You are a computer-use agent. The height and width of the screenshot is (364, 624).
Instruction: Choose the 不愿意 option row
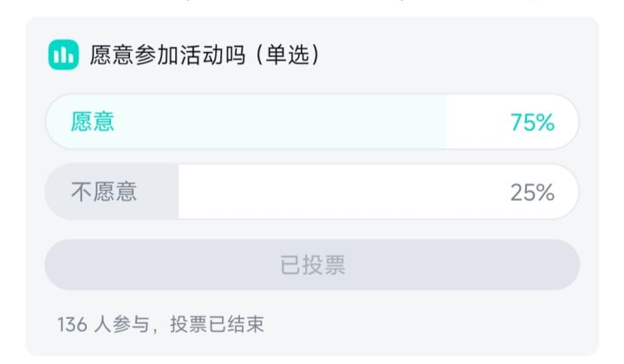click(312, 192)
